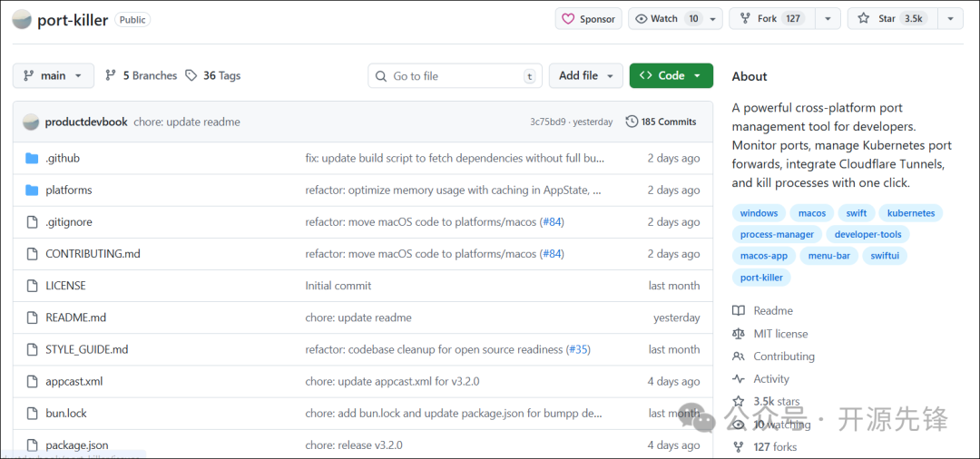The image size is (980, 459).
Task: Click the appcast.xml file icon
Action: (x=32, y=381)
